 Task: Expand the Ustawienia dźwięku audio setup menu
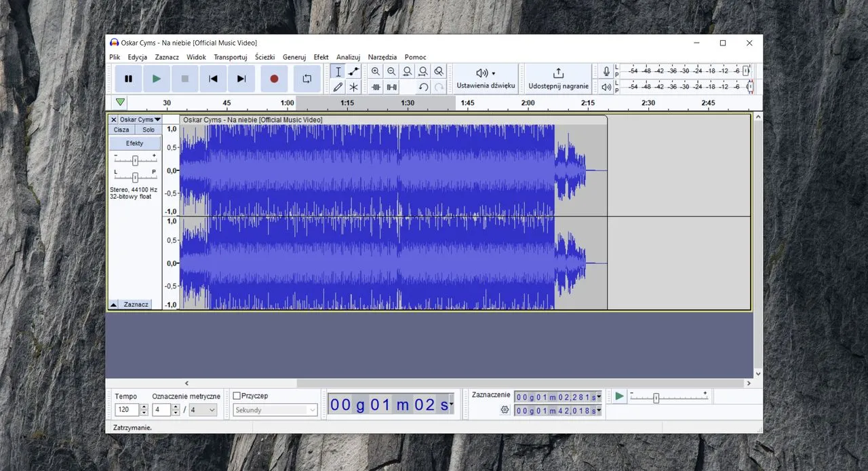click(x=486, y=79)
